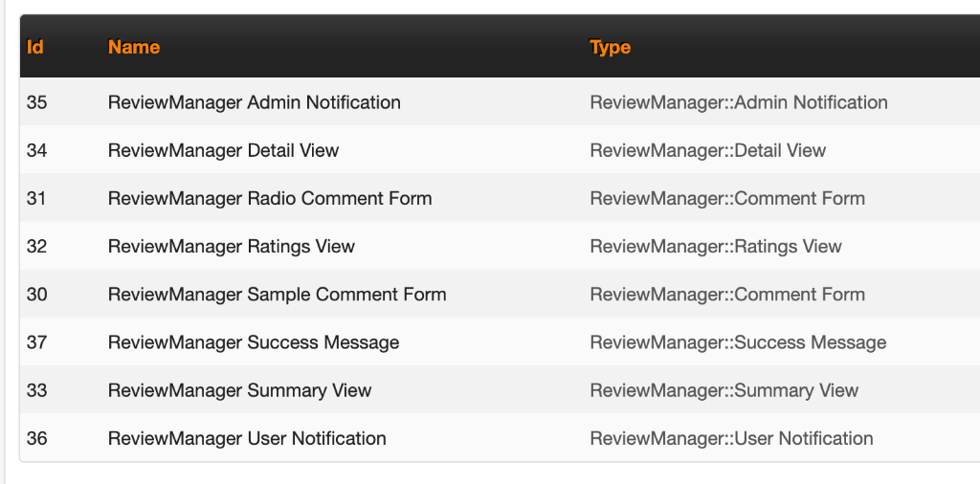This screenshot has height=484, width=980.
Task: Select the ReviewManager Detail View name
Action: 223,150
